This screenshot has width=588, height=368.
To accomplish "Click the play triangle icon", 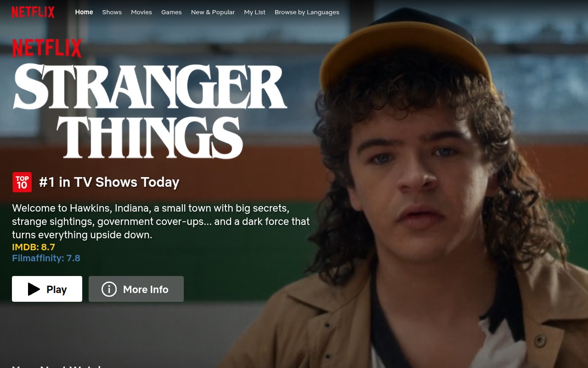I will (x=34, y=289).
